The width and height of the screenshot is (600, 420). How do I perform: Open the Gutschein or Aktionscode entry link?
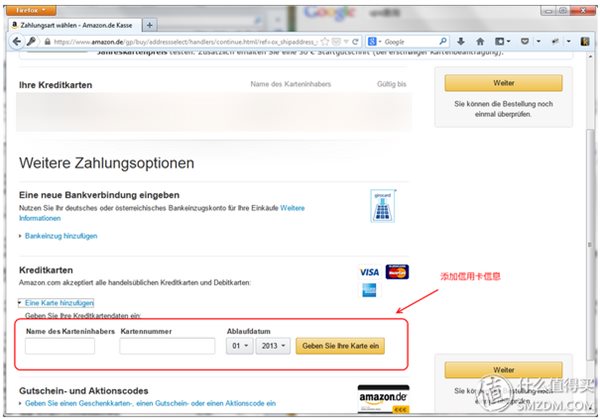click(150, 403)
